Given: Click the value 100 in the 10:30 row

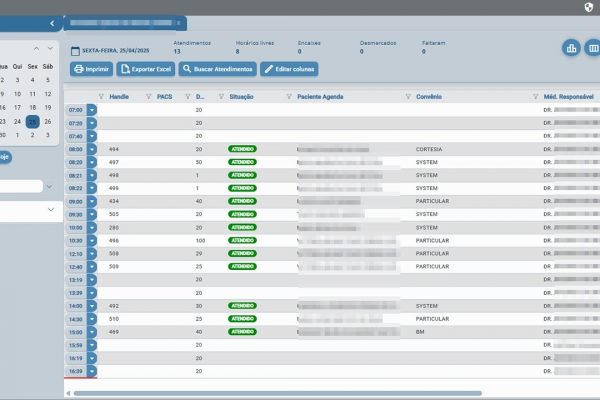Looking at the screenshot, I should click(x=201, y=240).
